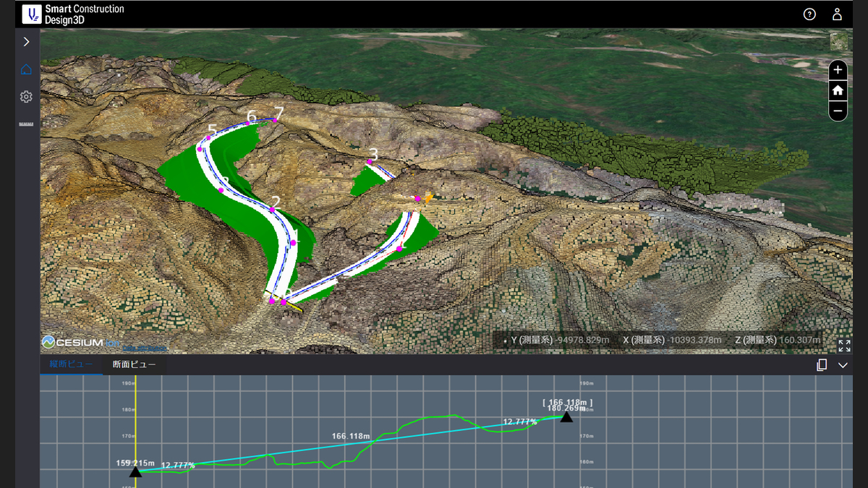Open the settings gear in sidebar
The height and width of the screenshot is (488, 868).
tap(26, 97)
